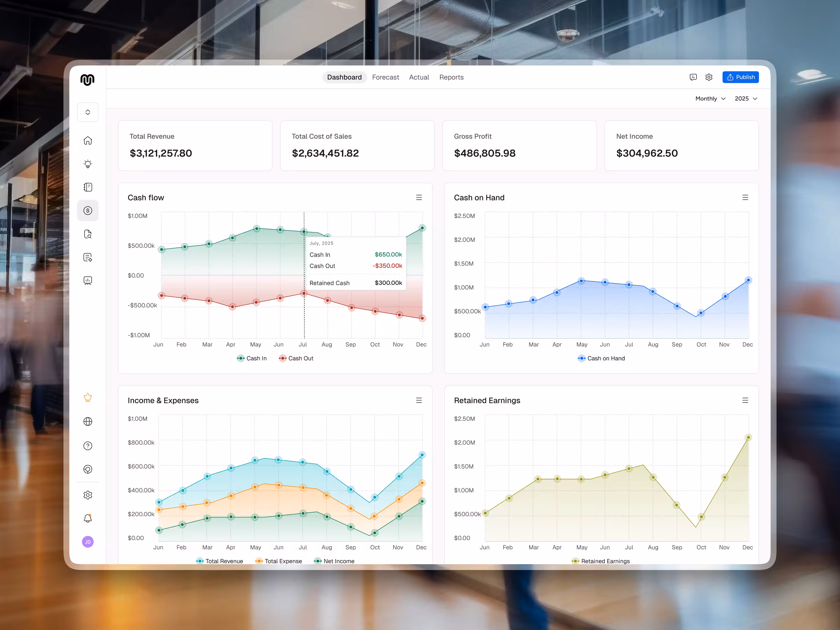Open the home icon in sidebar

pos(88,140)
